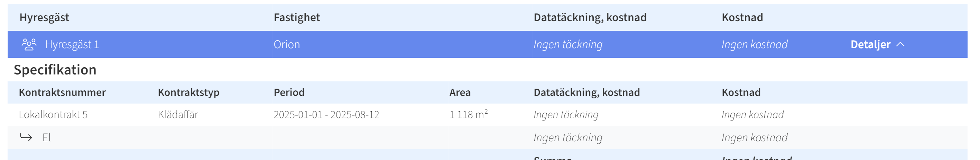Click the top Datatäckning, kostnad header

coord(590,18)
